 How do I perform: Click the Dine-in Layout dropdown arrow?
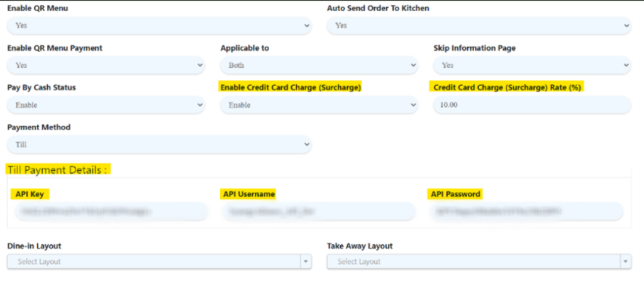coord(306,261)
